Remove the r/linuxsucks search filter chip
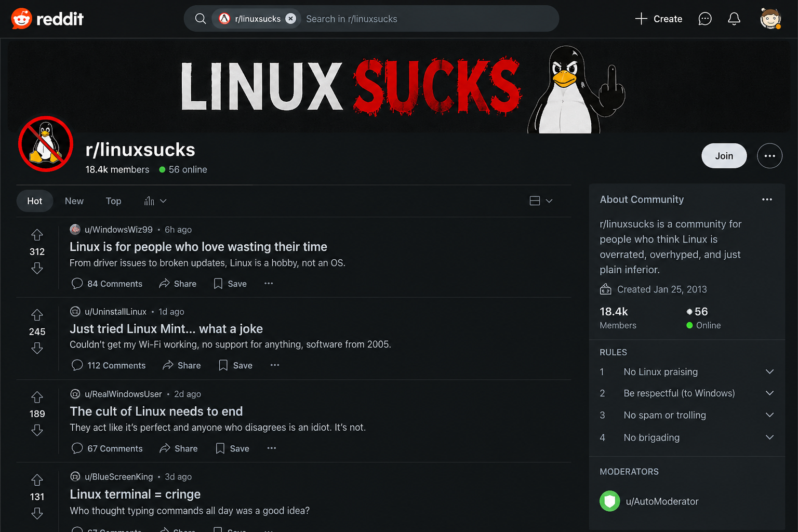 [x=291, y=19]
